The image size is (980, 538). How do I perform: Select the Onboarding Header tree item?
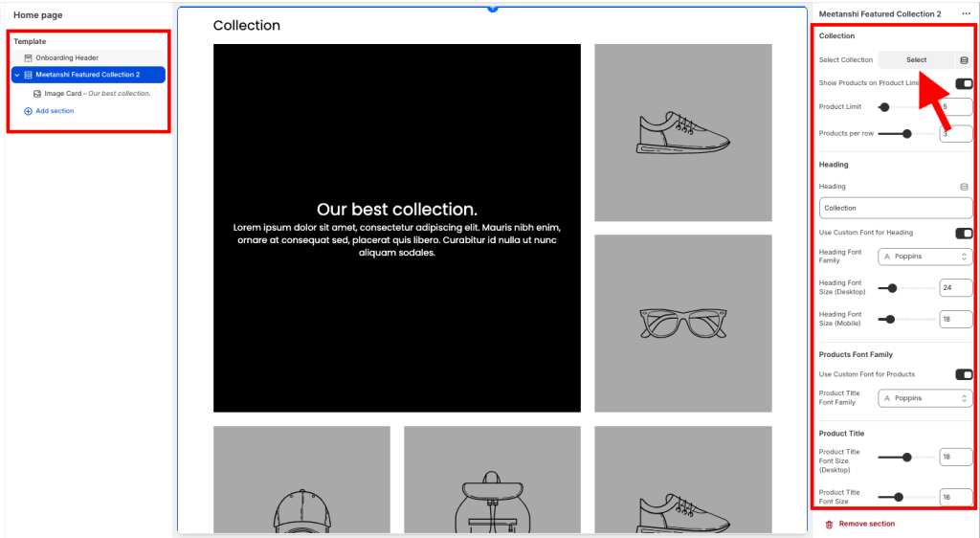coord(67,58)
